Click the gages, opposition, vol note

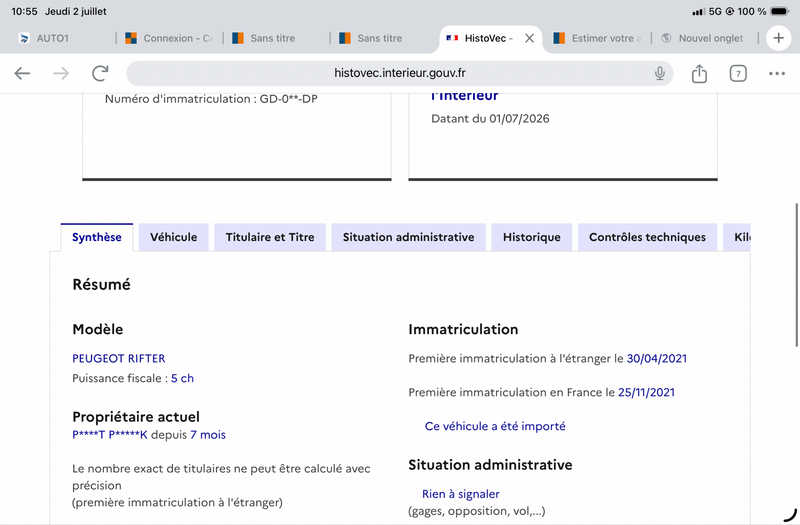pos(477,511)
